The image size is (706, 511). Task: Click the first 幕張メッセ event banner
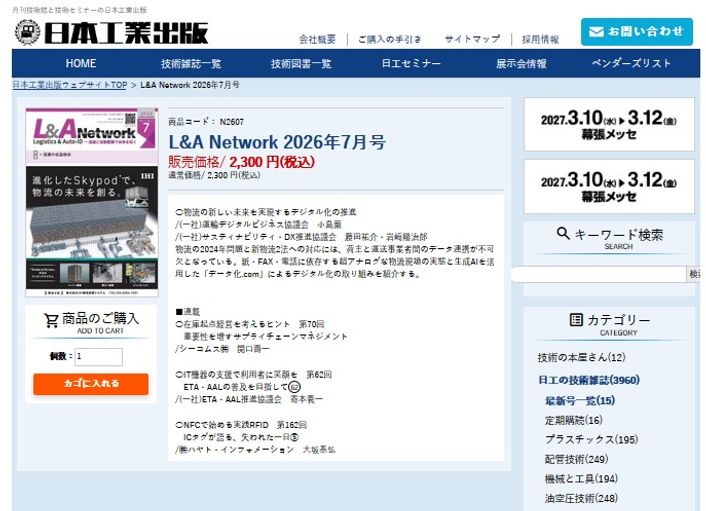point(609,125)
